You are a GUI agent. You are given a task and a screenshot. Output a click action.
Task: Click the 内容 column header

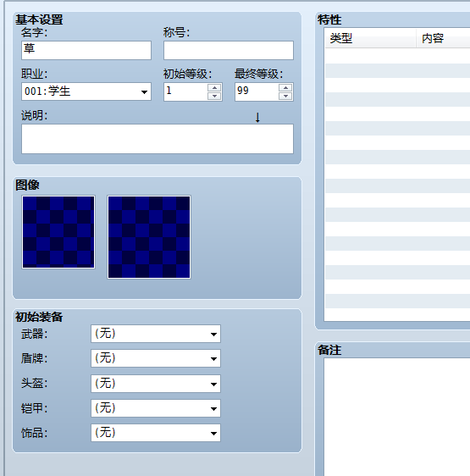click(x=443, y=38)
